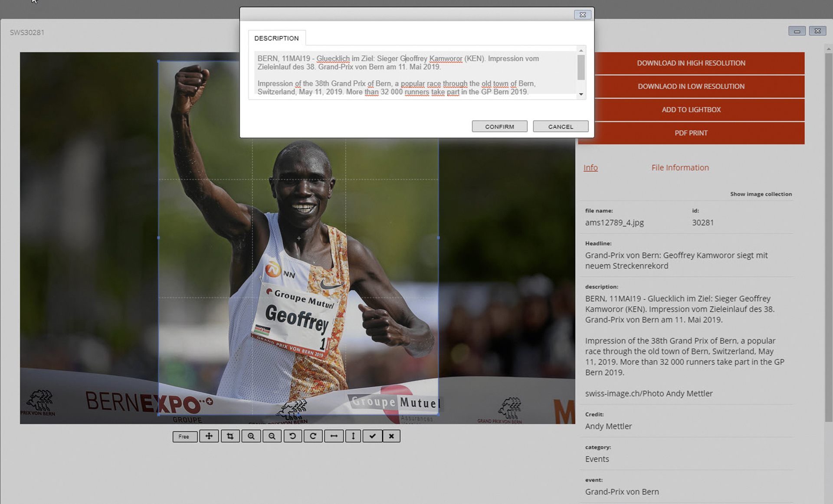
Task: Toggle the Free aspect ratio button
Action: (x=184, y=436)
